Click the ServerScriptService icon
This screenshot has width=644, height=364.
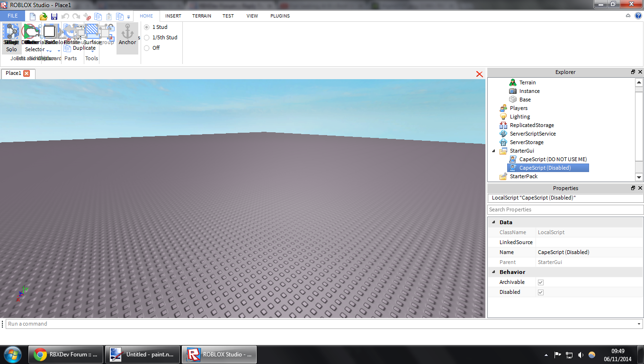tap(503, 134)
